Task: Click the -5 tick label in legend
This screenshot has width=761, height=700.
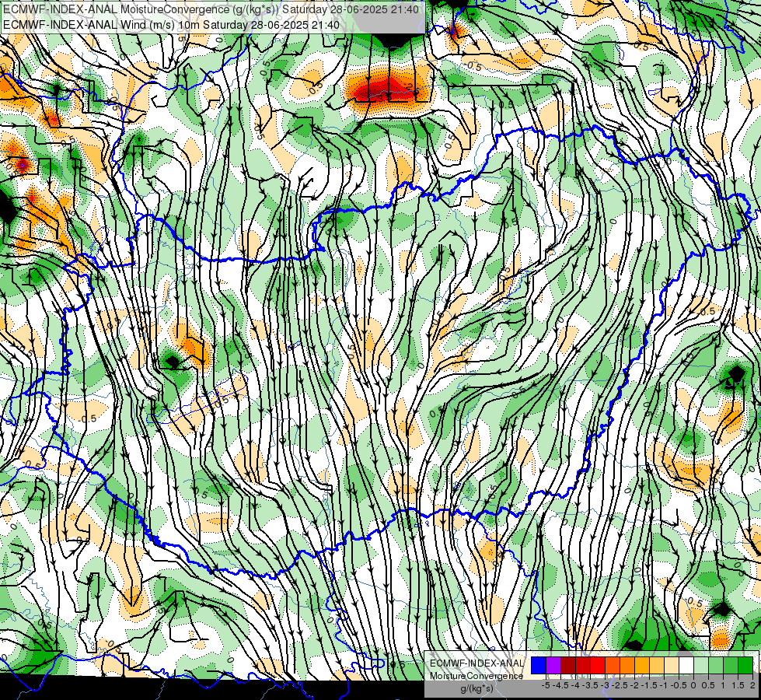Action: pos(546,685)
